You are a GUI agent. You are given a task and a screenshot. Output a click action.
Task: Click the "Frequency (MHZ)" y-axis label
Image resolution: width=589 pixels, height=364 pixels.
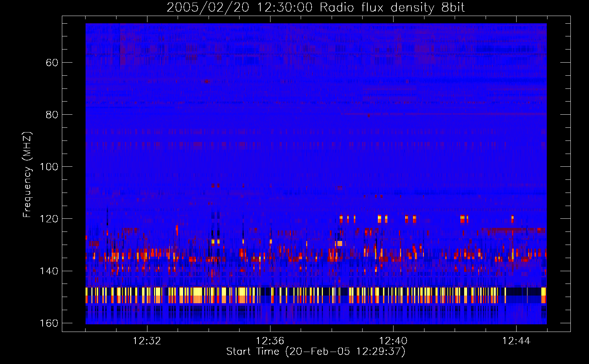pos(27,174)
